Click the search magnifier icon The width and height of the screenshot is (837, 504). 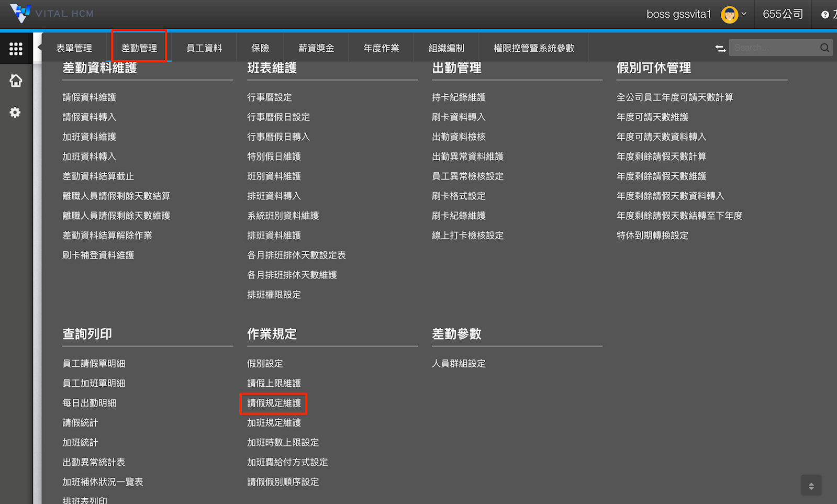coord(824,48)
